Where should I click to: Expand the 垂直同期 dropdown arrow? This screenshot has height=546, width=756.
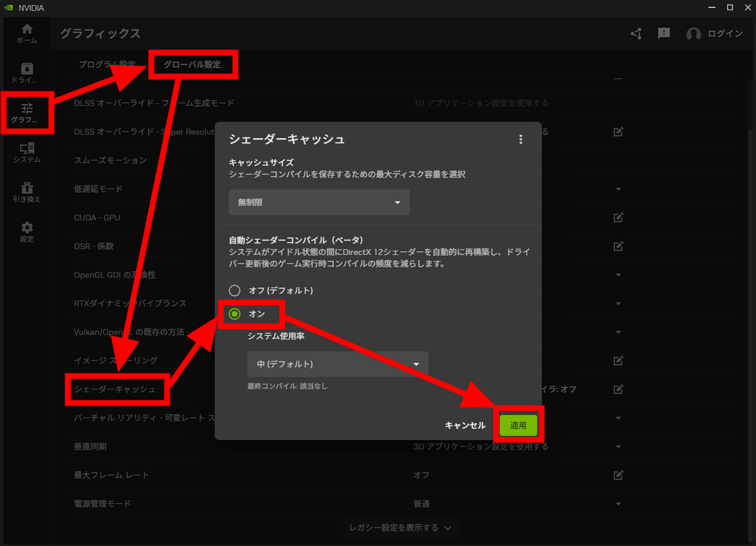click(619, 446)
